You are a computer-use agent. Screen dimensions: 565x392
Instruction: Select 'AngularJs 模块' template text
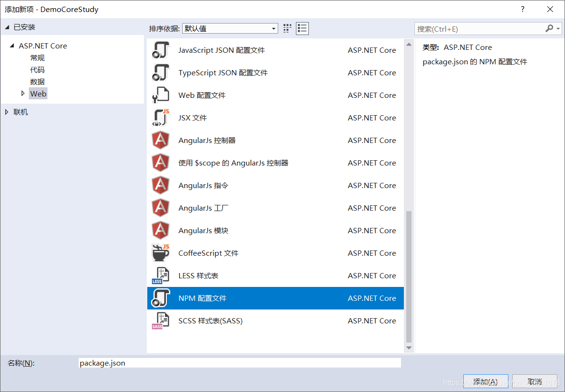click(x=203, y=230)
